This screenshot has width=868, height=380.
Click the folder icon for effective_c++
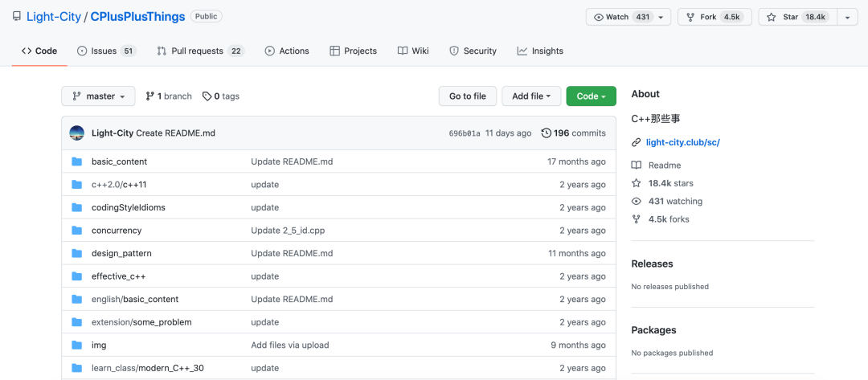tap(77, 276)
